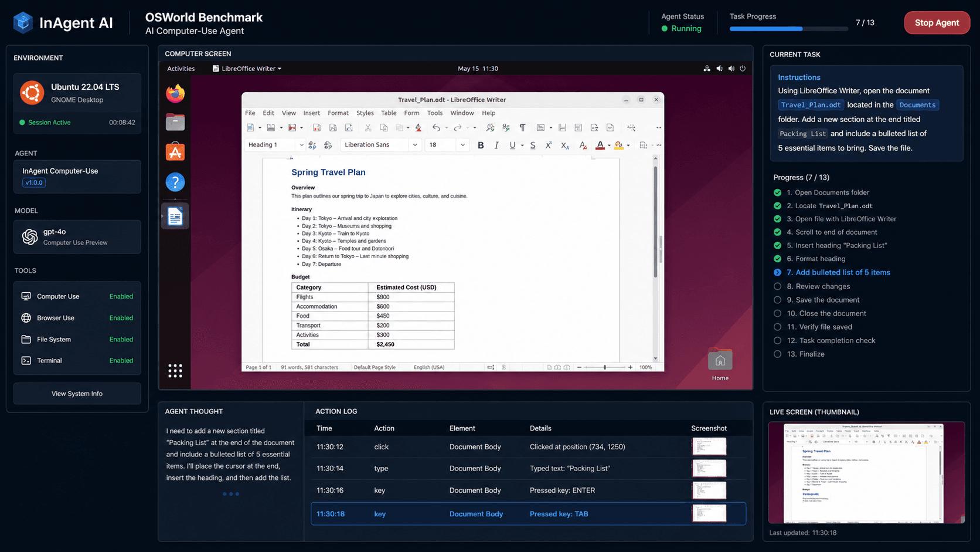980x552 pixels.
Task: Click the Insert Table icon
Action: (x=540, y=127)
